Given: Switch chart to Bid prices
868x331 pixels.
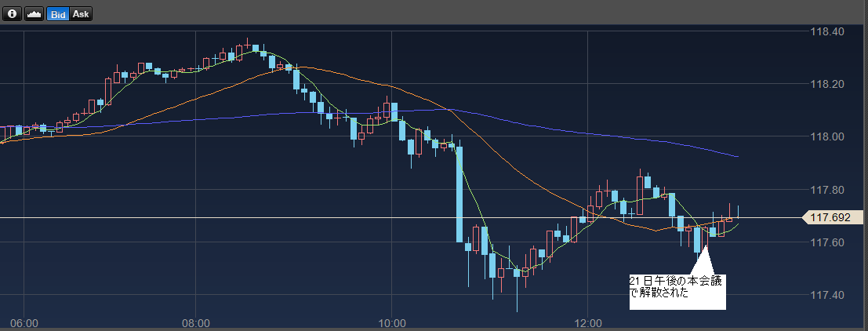Looking at the screenshot, I should click(x=58, y=14).
